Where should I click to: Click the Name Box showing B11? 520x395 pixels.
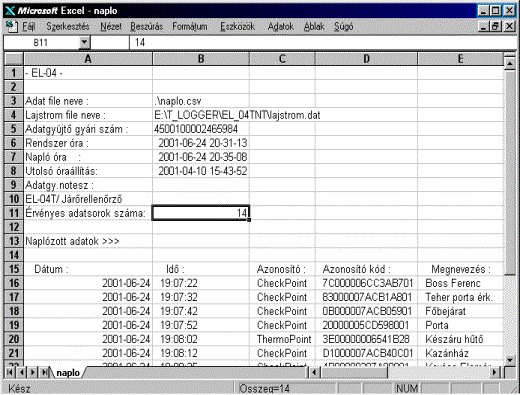41,42
